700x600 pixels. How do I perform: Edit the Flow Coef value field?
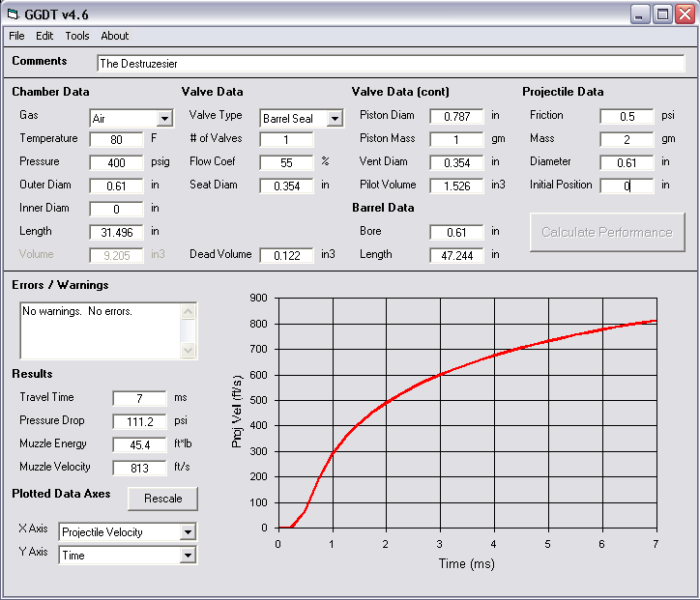[286, 162]
